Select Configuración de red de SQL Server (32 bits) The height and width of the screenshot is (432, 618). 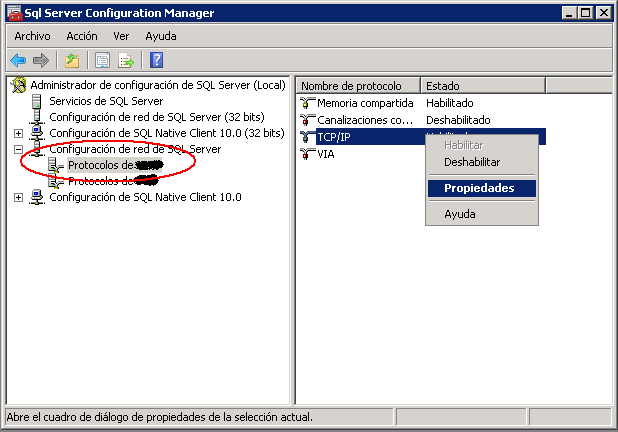(x=157, y=117)
